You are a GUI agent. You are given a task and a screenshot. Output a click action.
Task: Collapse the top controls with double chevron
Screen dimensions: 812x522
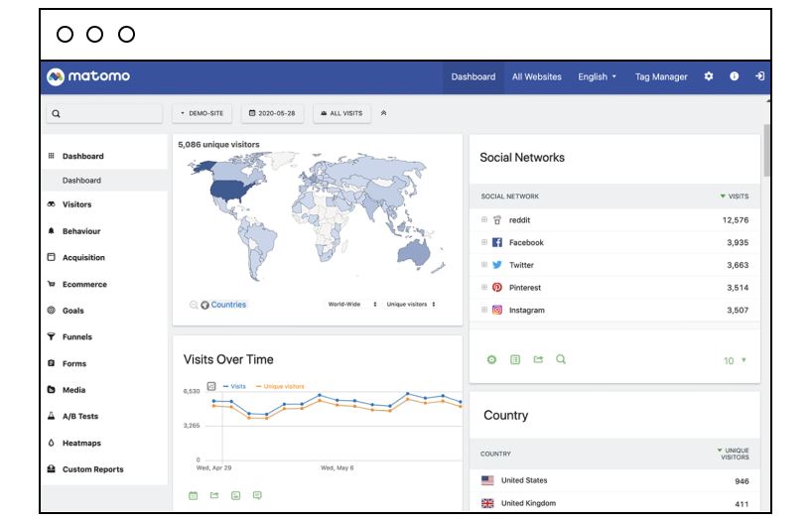pyautogui.click(x=384, y=113)
